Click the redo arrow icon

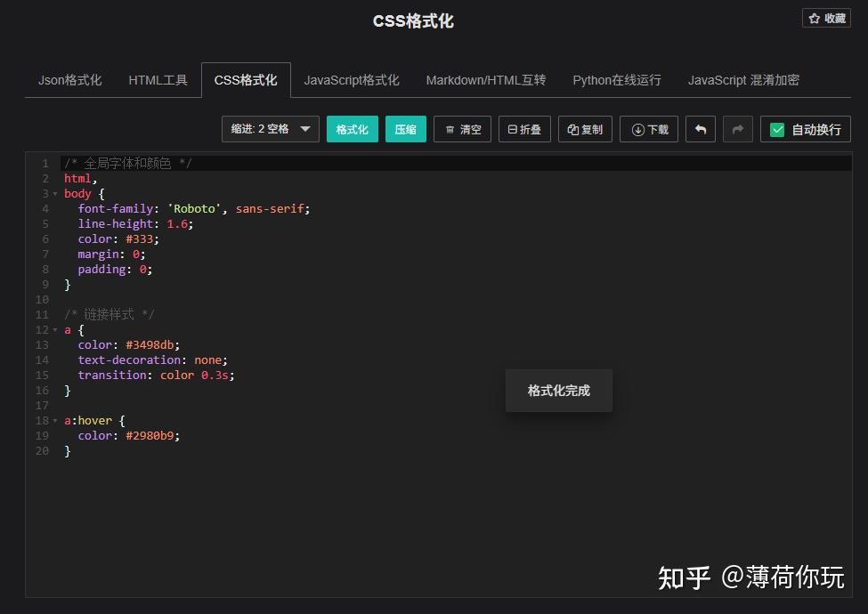737,129
